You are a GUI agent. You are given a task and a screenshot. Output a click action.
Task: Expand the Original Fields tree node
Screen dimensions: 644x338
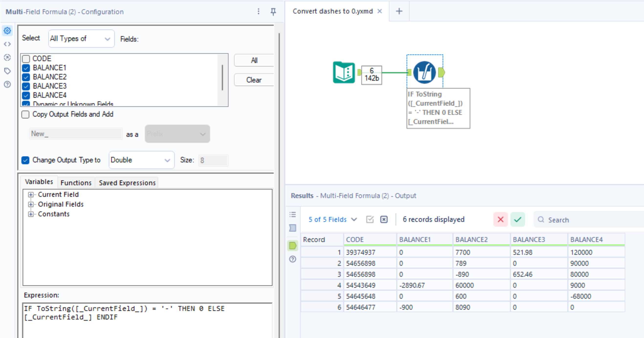(31, 205)
